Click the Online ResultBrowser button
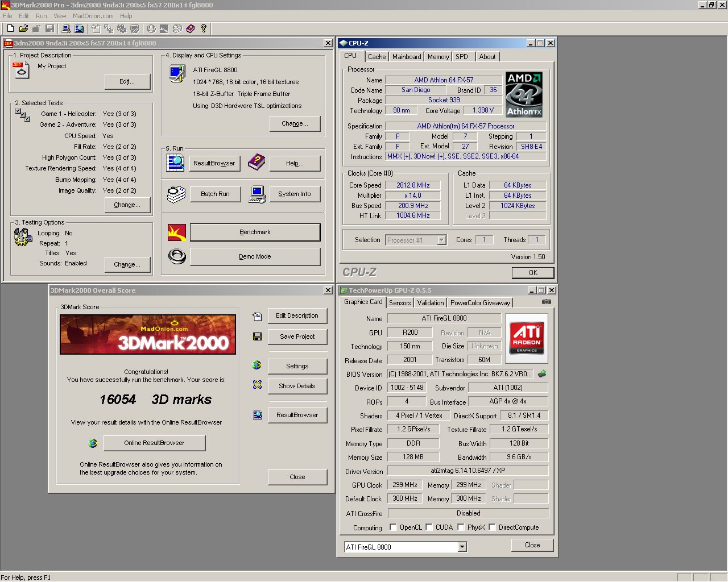This screenshot has height=582, width=728. (154, 443)
